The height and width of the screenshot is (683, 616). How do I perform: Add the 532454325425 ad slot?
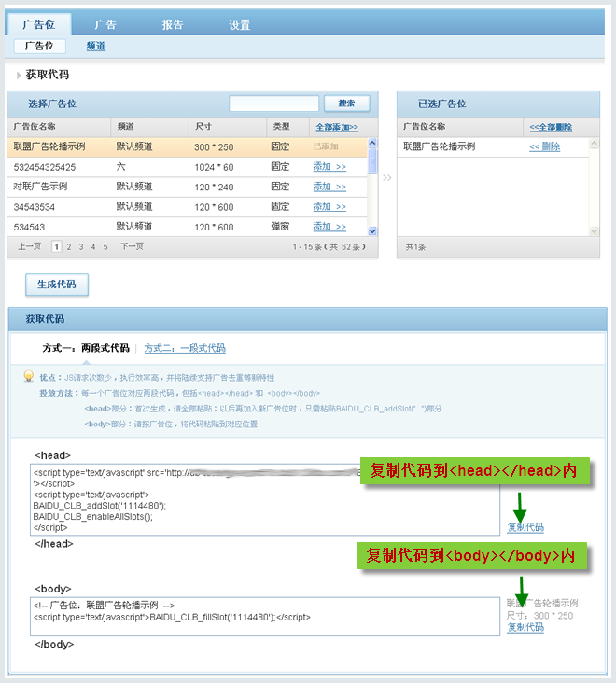[329, 167]
